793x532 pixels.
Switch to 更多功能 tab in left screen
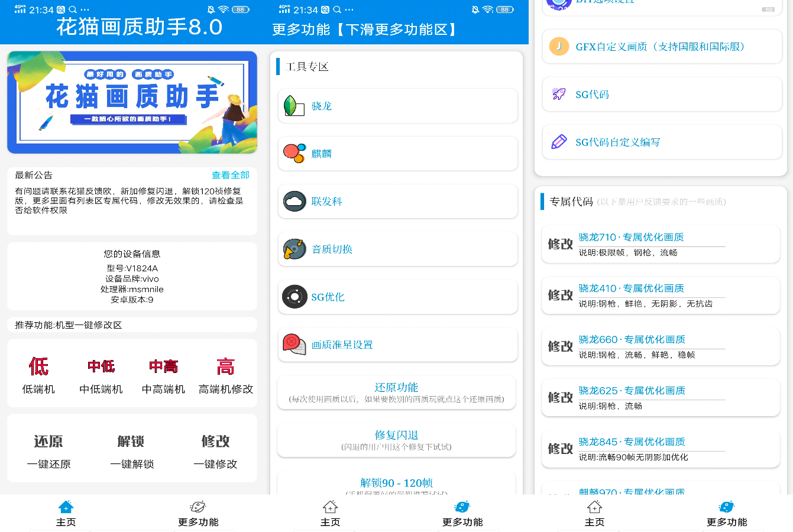point(198,513)
